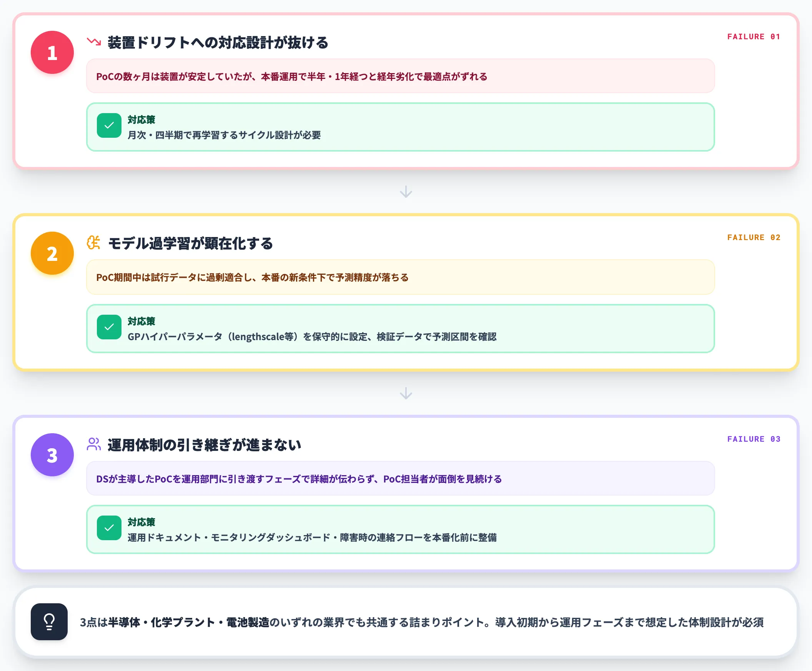Click the users icon beside 運用体制の引き継ぎ
This screenshot has width=812, height=671.
point(94,444)
